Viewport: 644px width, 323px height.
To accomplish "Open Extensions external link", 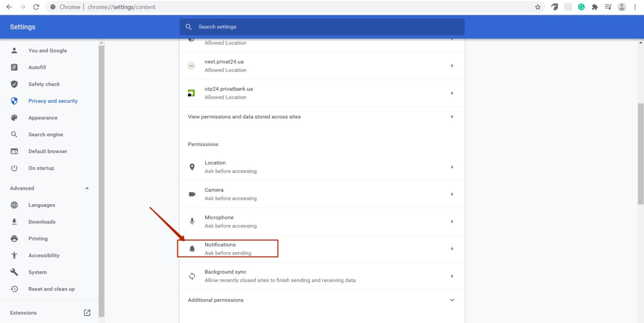I will pyautogui.click(x=87, y=313).
